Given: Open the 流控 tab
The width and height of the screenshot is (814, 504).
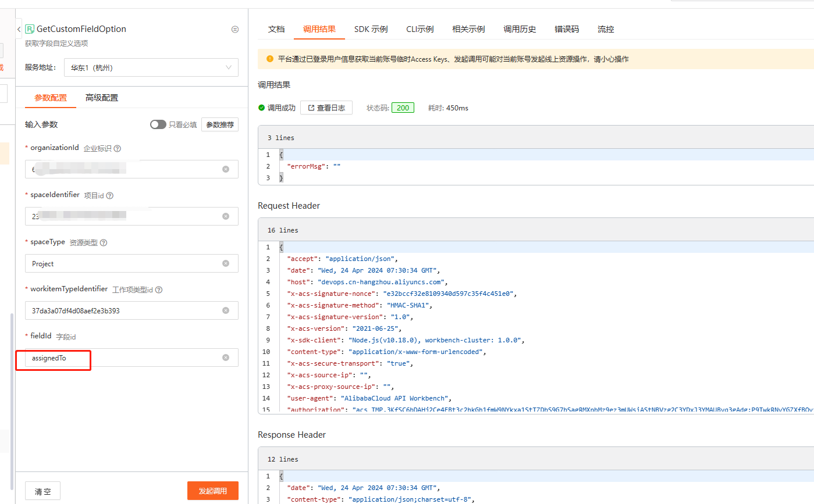Looking at the screenshot, I should coord(606,29).
